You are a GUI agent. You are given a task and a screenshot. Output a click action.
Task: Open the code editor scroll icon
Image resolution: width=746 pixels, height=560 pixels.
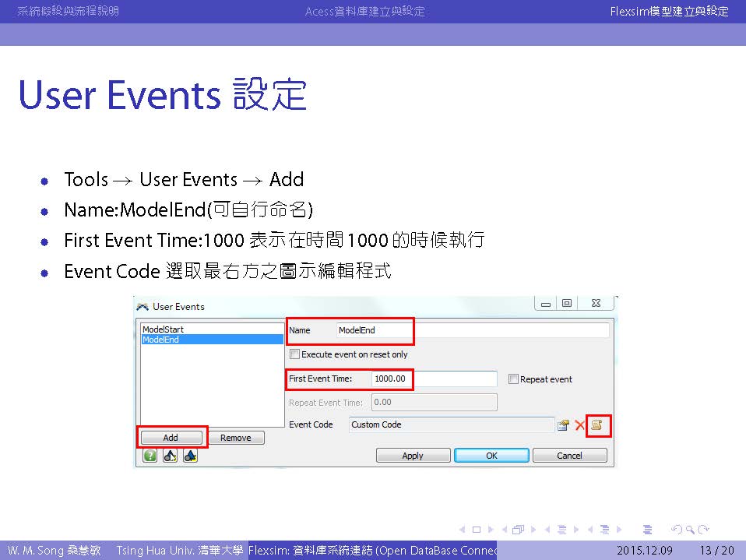[597, 425]
